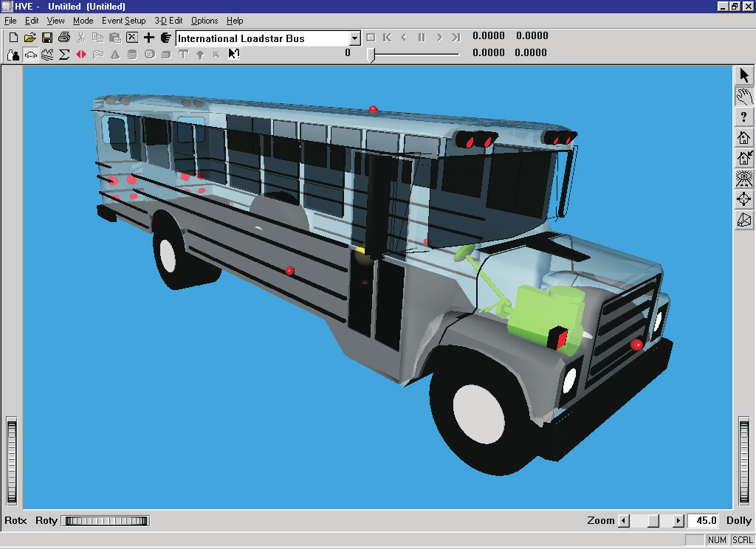
Task: Click the grayed box shape icon
Action: click(166, 55)
